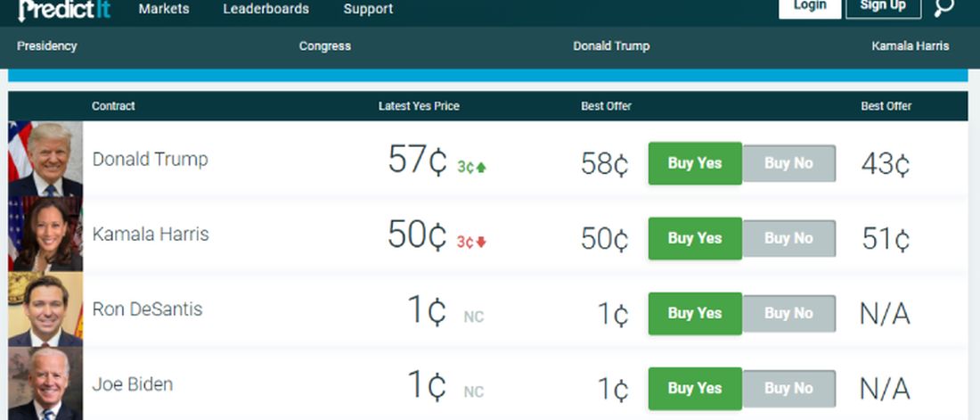Click Trump's 43¢ best no offer
The height and width of the screenshot is (420, 980).
(886, 165)
